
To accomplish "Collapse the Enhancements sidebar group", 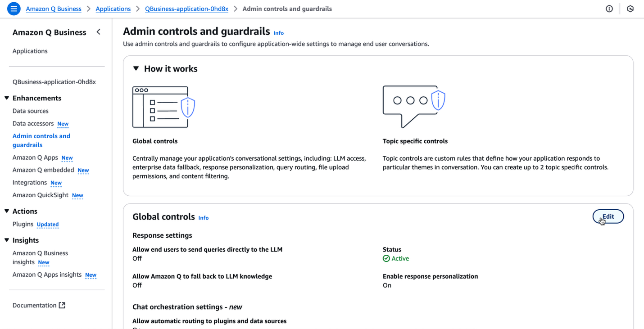I will 7,98.
